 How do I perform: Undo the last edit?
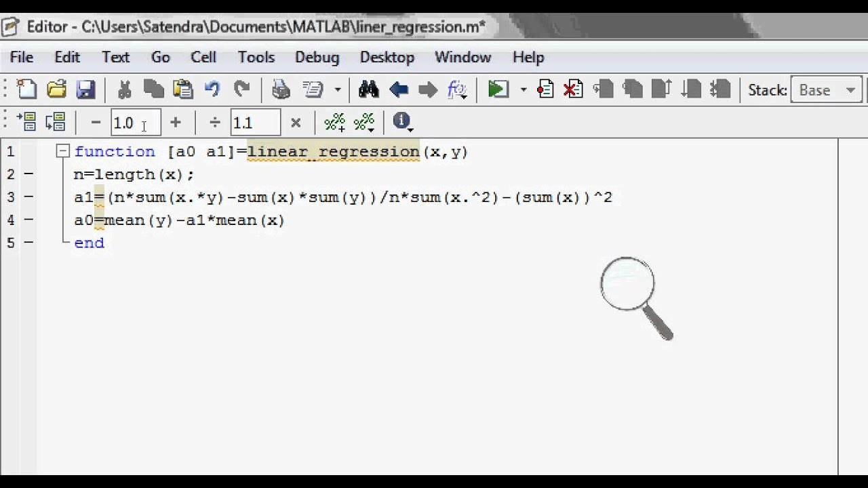212,89
